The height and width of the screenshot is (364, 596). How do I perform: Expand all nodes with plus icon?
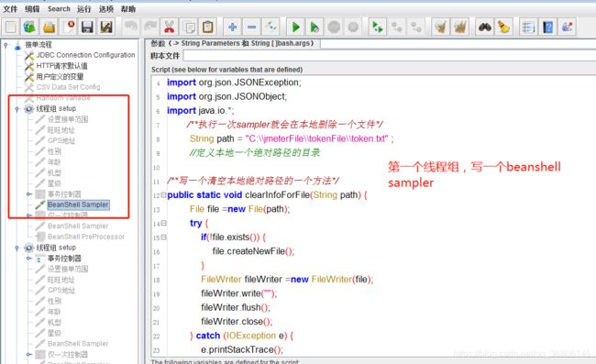click(x=232, y=27)
